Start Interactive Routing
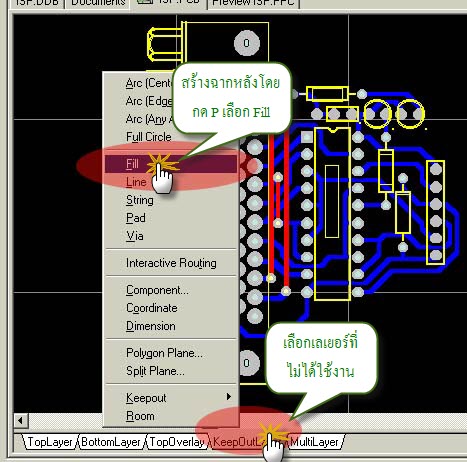Screen dimensions: 467x462 pyautogui.click(x=171, y=263)
